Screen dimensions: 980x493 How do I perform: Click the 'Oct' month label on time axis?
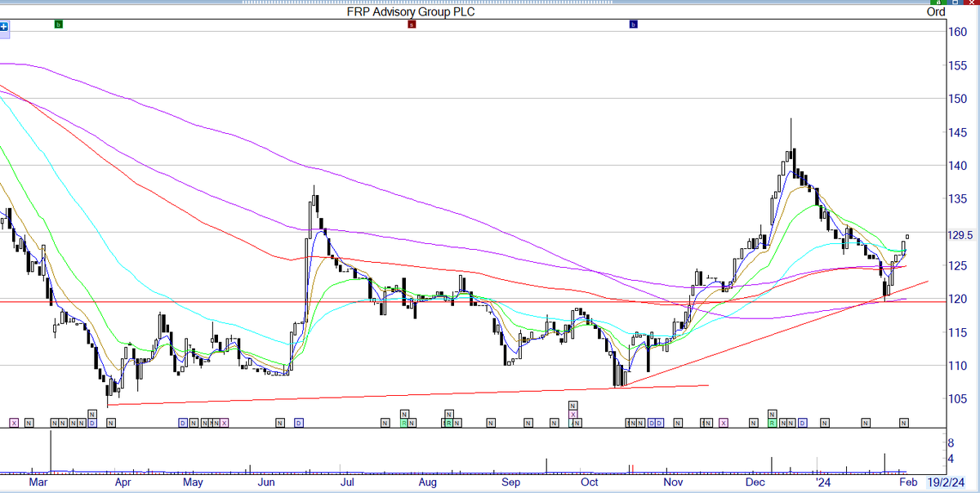pos(590,482)
